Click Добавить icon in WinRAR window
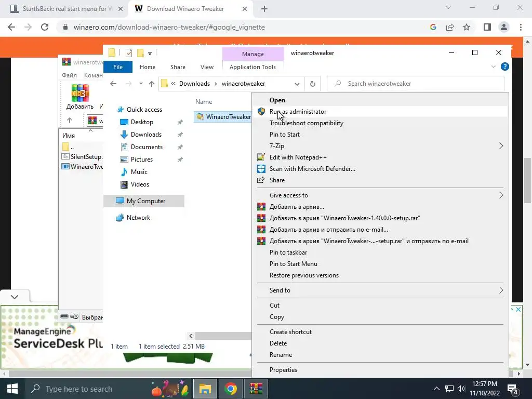 pyautogui.click(x=80, y=97)
